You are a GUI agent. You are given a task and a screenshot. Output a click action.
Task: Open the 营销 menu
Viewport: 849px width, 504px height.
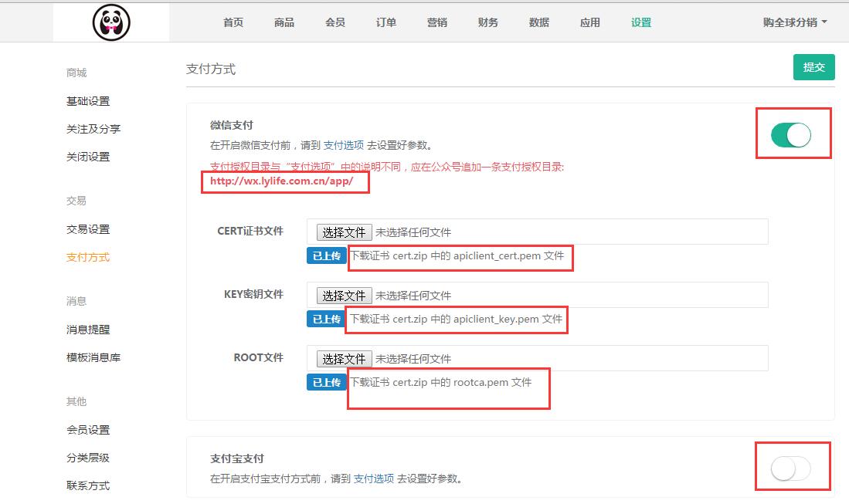pos(437,22)
